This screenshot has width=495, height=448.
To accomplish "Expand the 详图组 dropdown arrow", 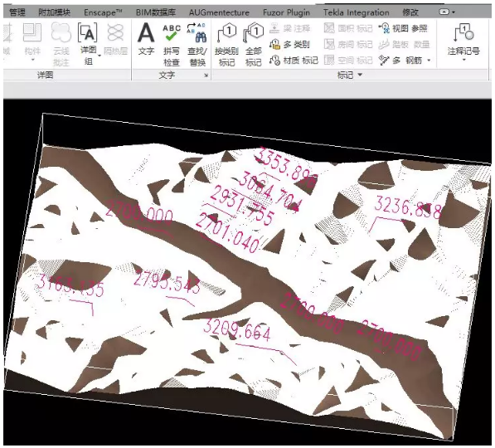I will 99,56.
